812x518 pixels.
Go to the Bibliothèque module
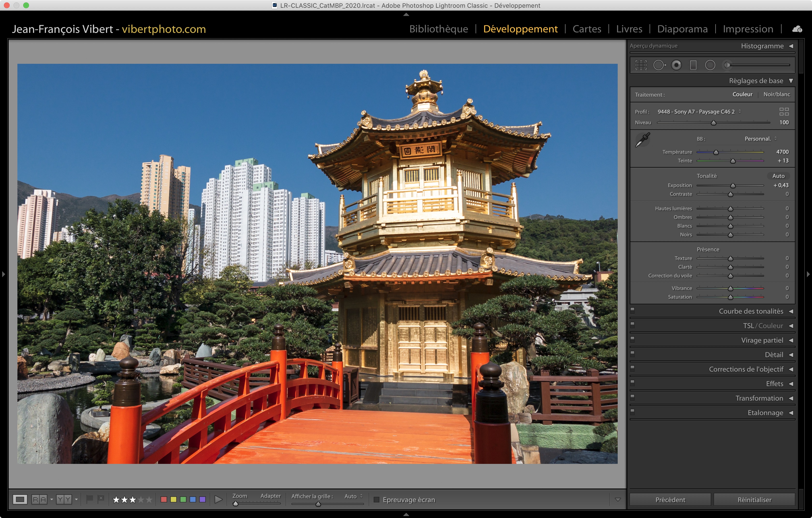[438, 29]
